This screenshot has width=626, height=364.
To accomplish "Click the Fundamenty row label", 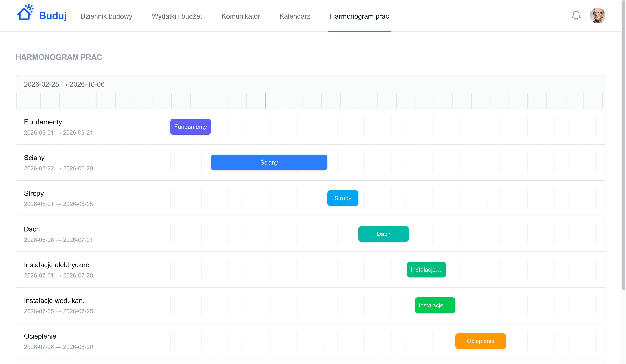I will click(43, 122).
